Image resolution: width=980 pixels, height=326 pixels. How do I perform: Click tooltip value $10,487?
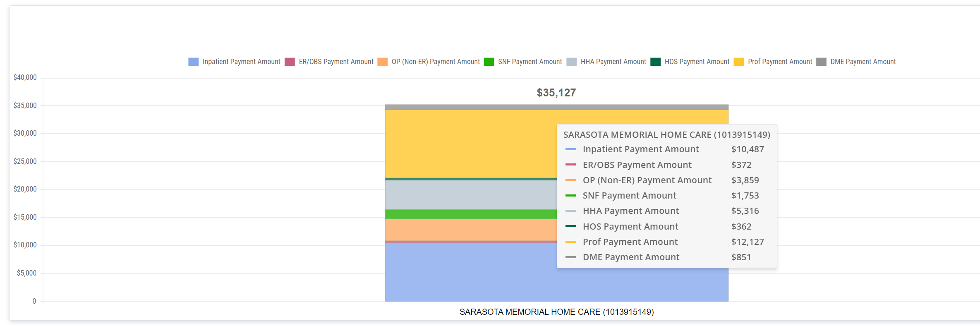pyautogui.click(x=748, y=149)
